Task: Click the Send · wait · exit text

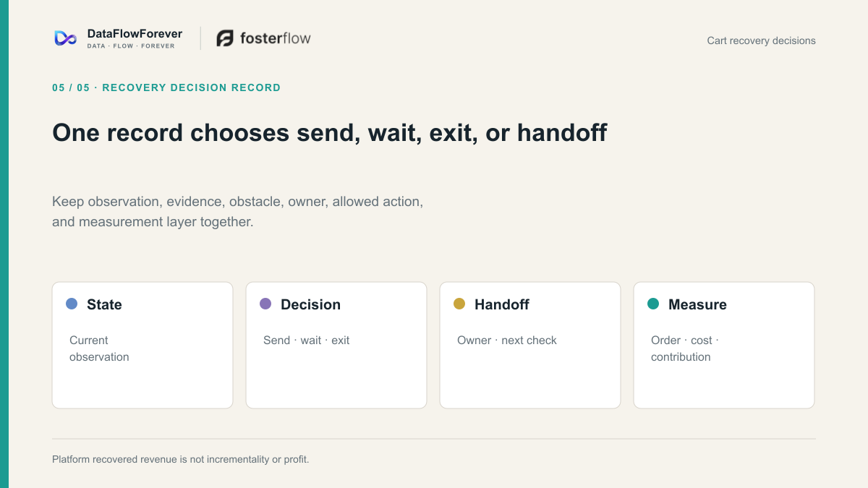Action: pyautogui.click(x=306, y=341)
